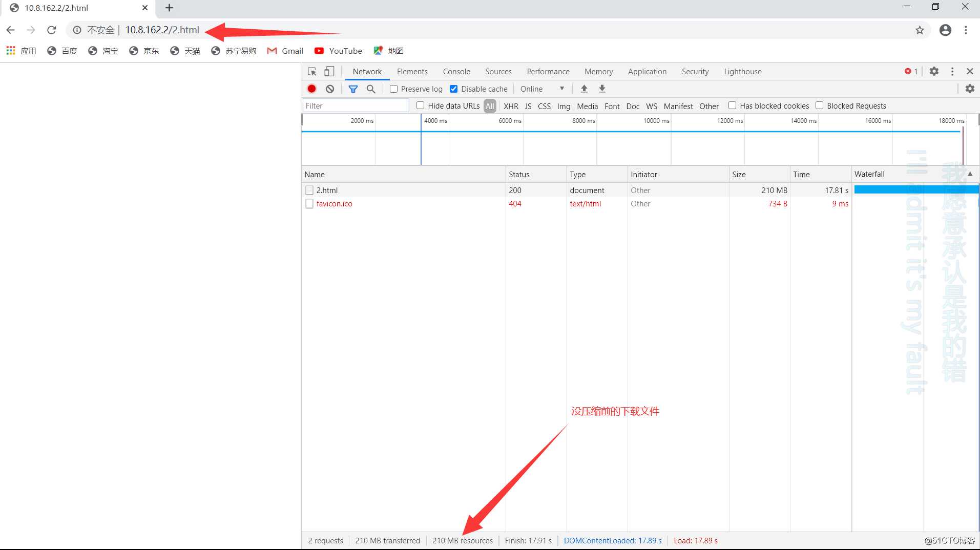Sort requests by the Waterfall column
The width and height of the screenshot is (980, 550).
coord(914,174)
